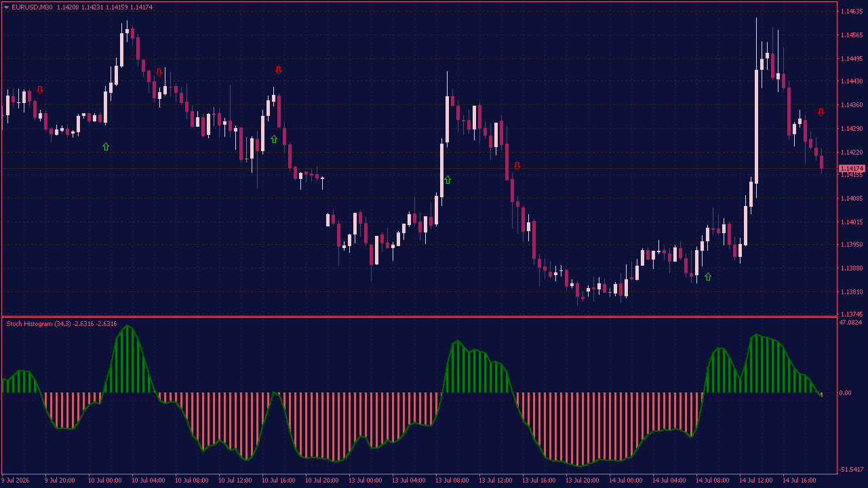Click the EURUSD,M30 symbol label
This screenshot has height=488, width=868.
click(31, 7)
